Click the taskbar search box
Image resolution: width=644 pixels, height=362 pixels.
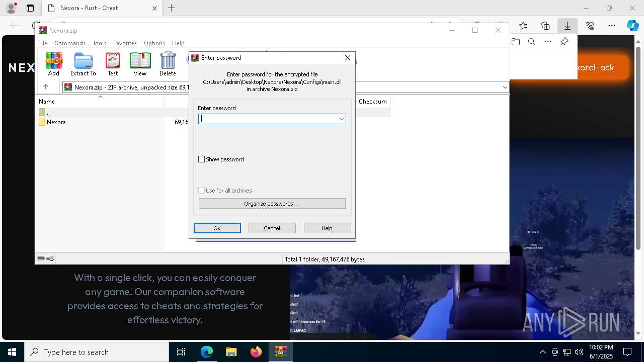[x=97, y=352]
